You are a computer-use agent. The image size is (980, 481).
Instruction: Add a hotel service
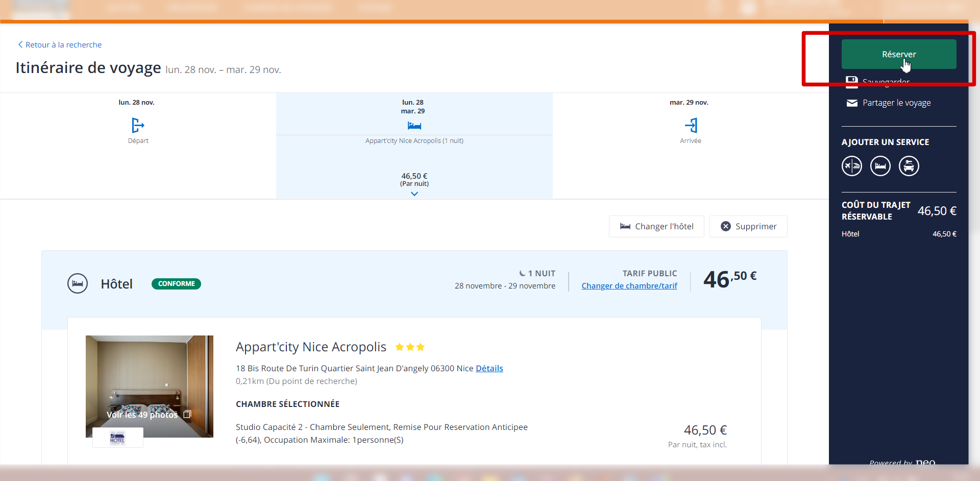[880, 166]
